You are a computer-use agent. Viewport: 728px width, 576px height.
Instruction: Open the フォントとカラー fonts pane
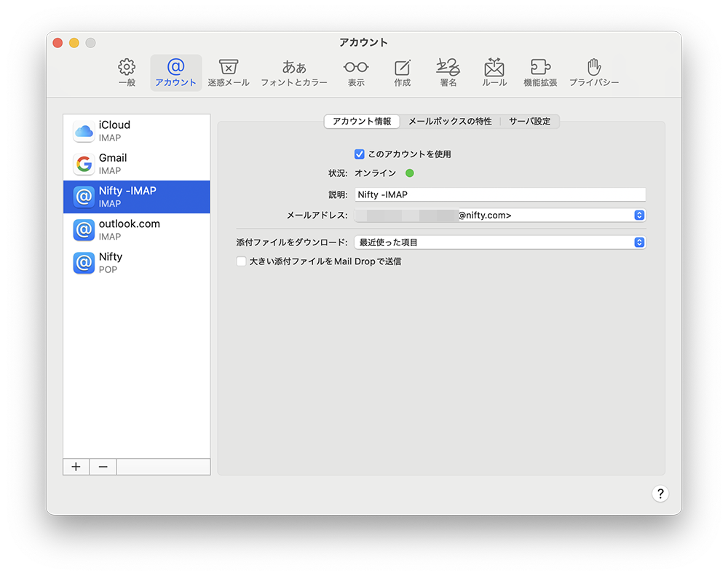click(294, 73)
